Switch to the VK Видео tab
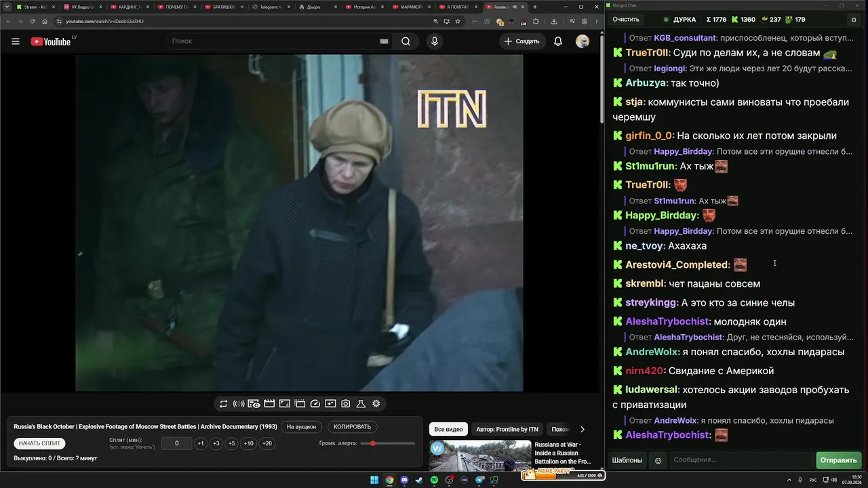868x488 pixels. (83, 7)
